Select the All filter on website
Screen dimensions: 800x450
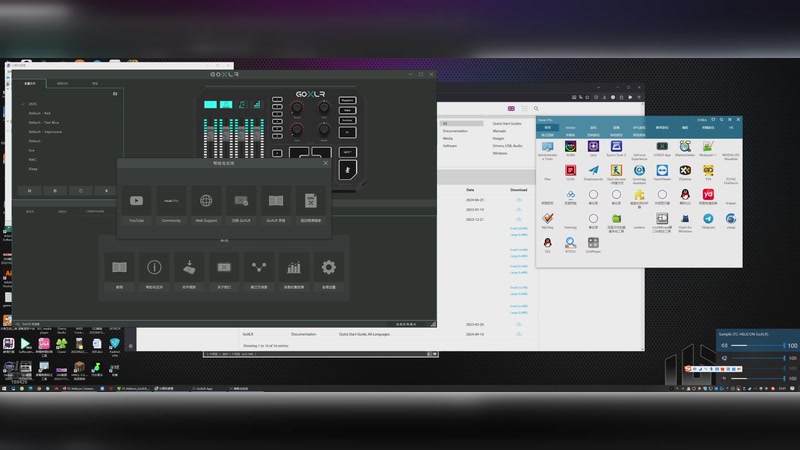tap(462, 123)
